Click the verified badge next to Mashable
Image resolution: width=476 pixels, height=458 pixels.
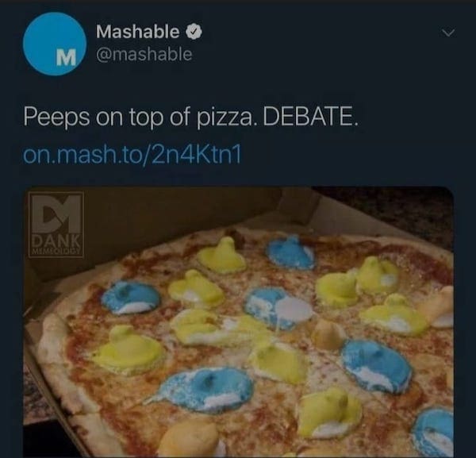pyautogui.click(x=194, y=31)
